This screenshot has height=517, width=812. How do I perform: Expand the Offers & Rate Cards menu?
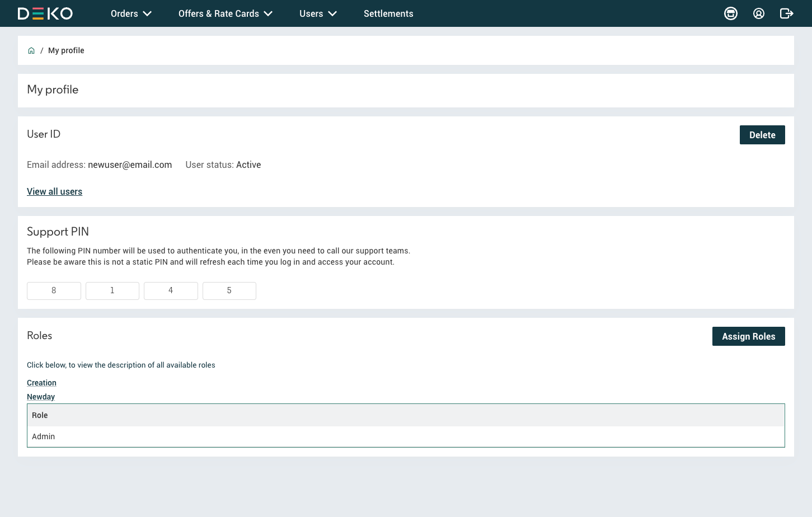click(x=226, y=13)
